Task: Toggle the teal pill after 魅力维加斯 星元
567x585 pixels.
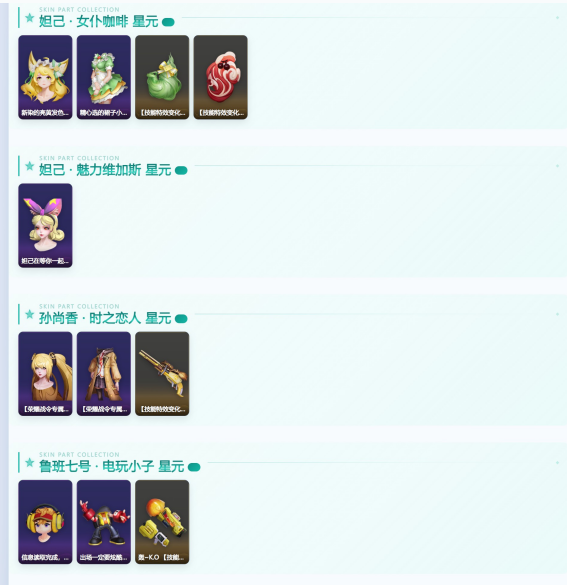Action: [x=181, y=171]
